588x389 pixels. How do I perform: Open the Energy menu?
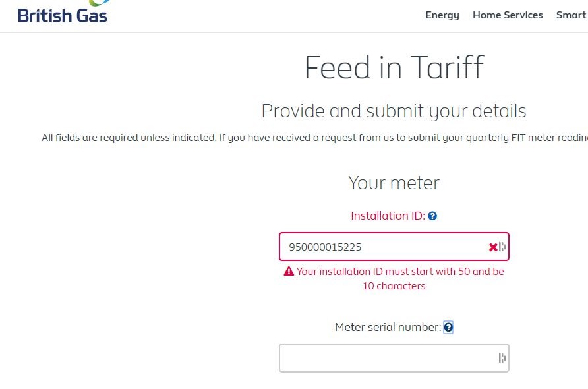[442, 15]
